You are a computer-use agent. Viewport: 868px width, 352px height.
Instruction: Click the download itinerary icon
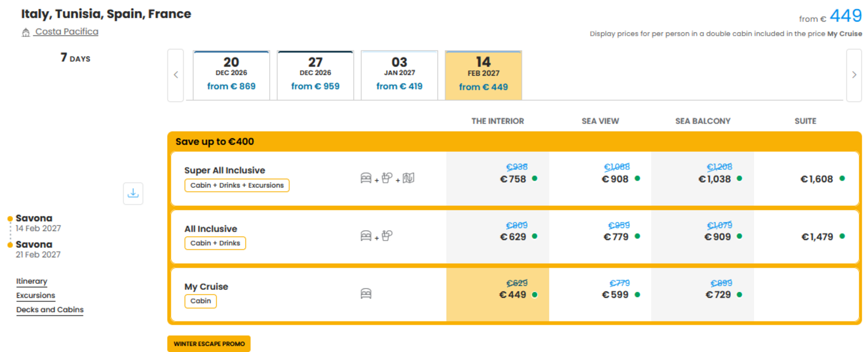[x=133, y=194]
